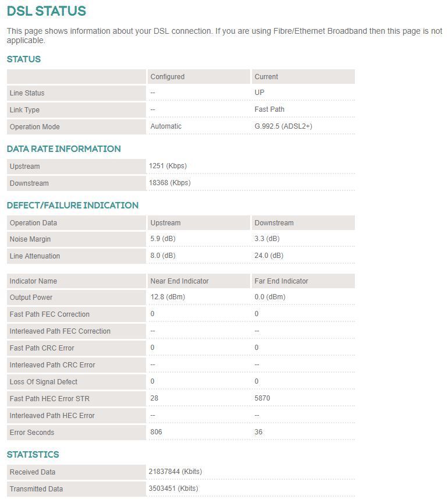
Task: Click the DEFECT/FAILURE INDICATION section heading
Action: [73, 206]
